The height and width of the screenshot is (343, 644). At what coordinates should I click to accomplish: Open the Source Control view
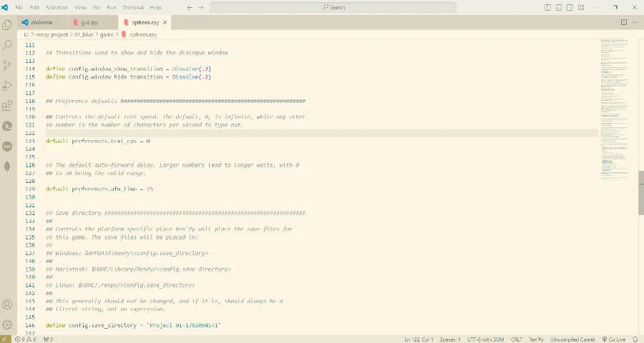click(x=7, y=65)
